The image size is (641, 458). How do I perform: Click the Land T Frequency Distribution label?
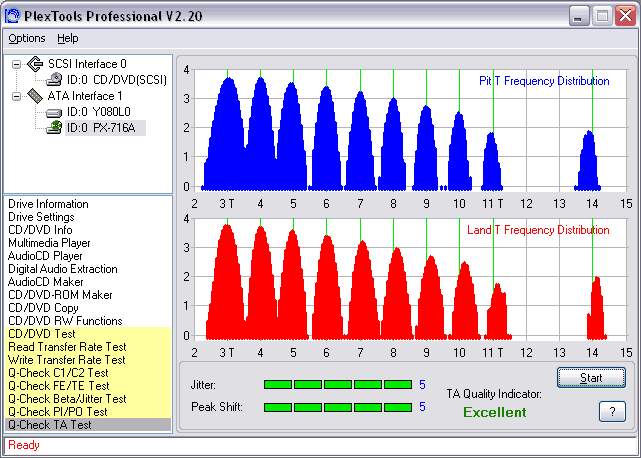click(538, 230)
